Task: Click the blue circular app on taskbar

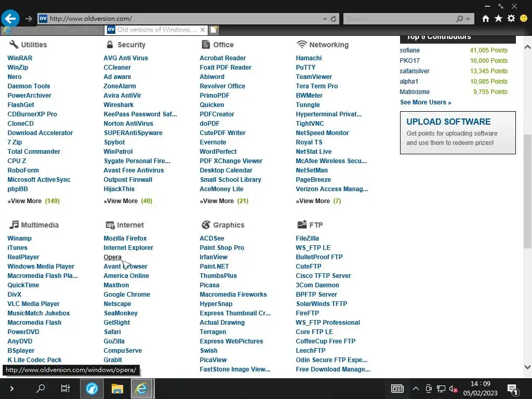Action: [91, 389]
